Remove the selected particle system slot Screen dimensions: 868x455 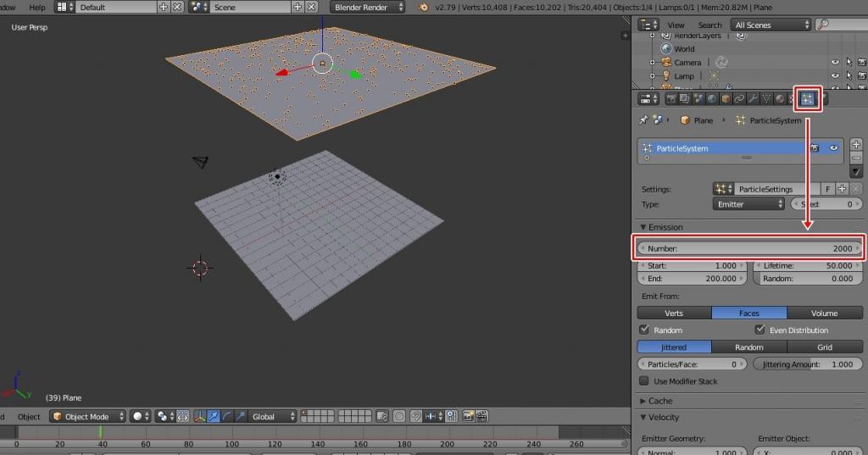click(x=856, y=158)
